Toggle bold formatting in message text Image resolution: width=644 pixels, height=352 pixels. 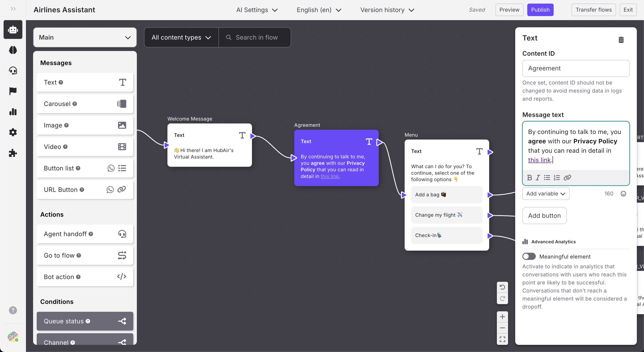point(530,178)
